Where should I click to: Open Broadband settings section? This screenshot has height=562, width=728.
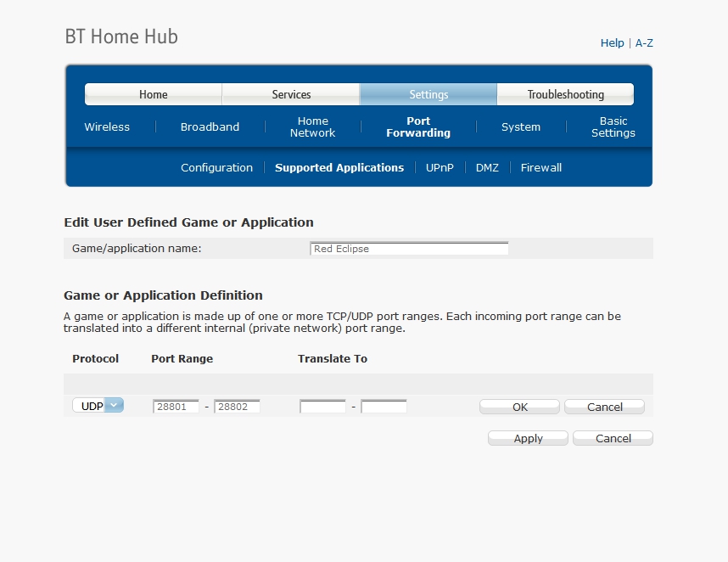point(210,127)
